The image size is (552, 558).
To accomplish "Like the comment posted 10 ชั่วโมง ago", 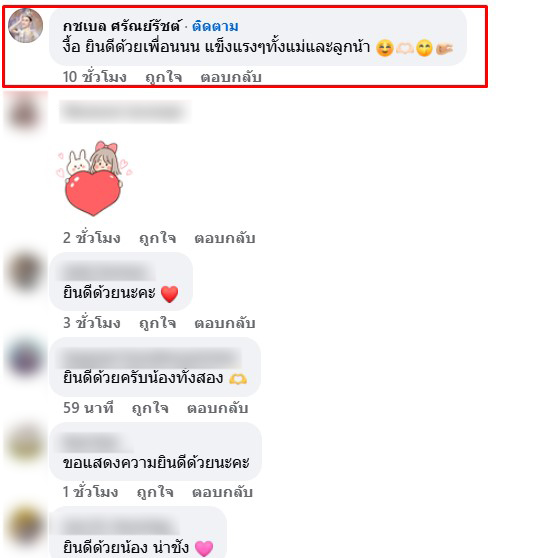I will 163,77.
